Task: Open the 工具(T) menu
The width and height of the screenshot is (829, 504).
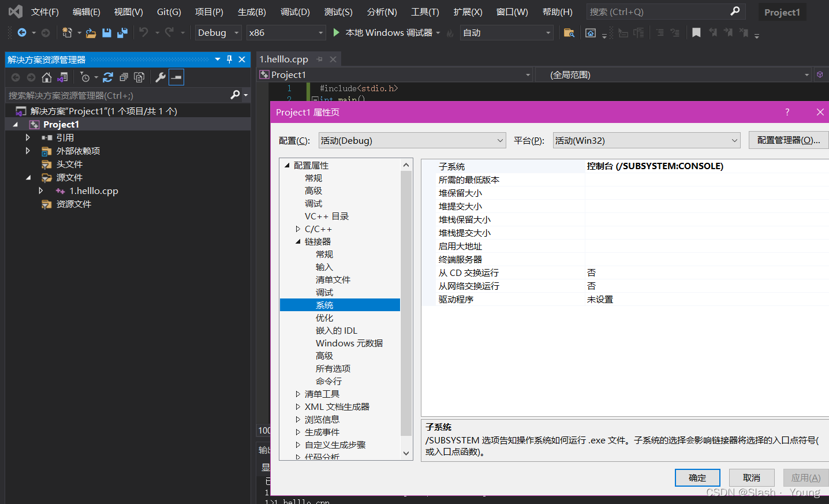Action: click(x=425, y=12)
